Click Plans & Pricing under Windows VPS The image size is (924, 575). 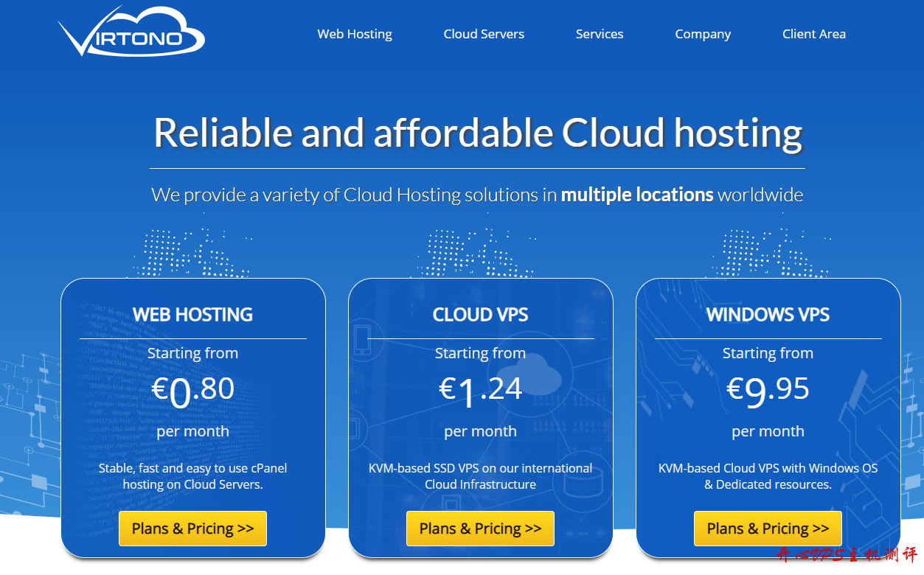tap(768, 529)
